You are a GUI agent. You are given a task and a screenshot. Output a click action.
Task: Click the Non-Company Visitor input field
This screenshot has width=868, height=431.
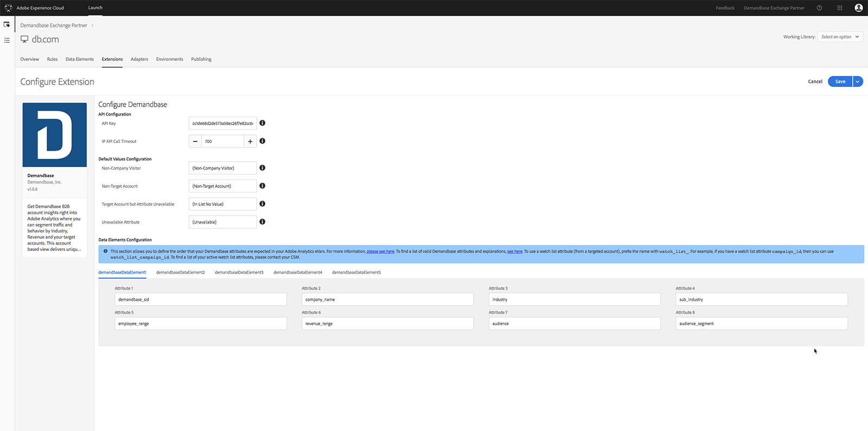[x=222, y=168]
